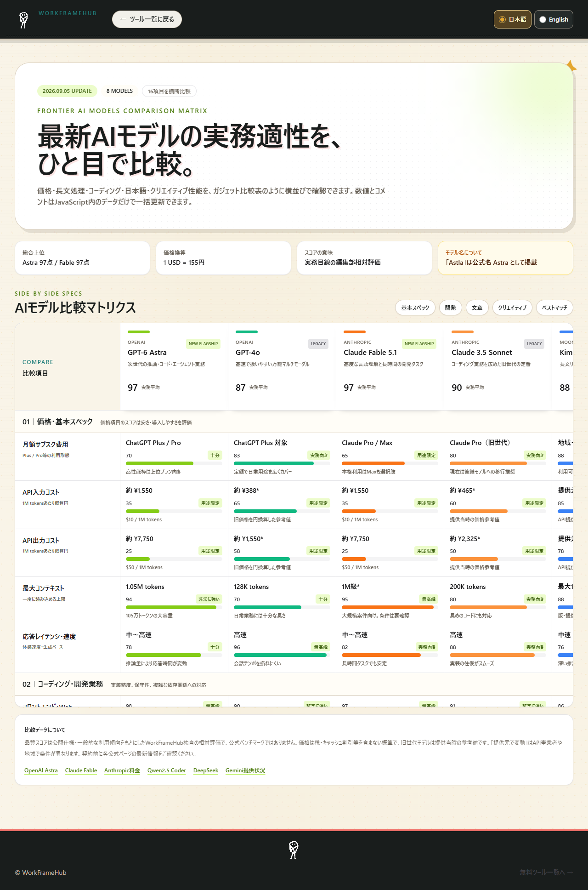Open the Anthropic料金 link
588x890 pixels.
click(122, 770)
